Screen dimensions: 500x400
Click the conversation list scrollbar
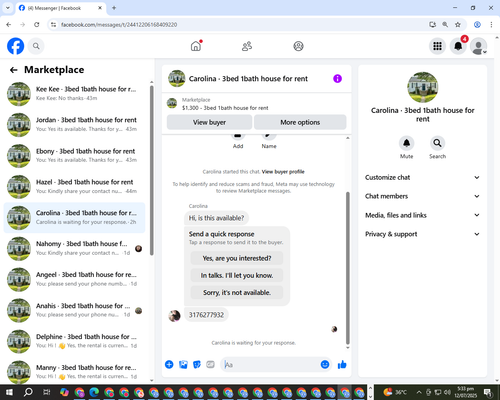(x=152, y=170)
